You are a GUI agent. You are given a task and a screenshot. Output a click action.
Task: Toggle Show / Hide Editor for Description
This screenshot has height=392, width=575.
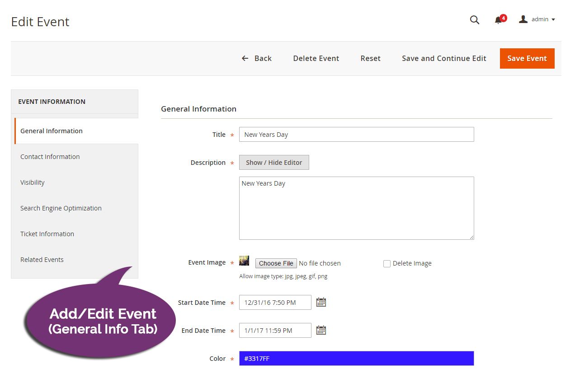(274, 162)
